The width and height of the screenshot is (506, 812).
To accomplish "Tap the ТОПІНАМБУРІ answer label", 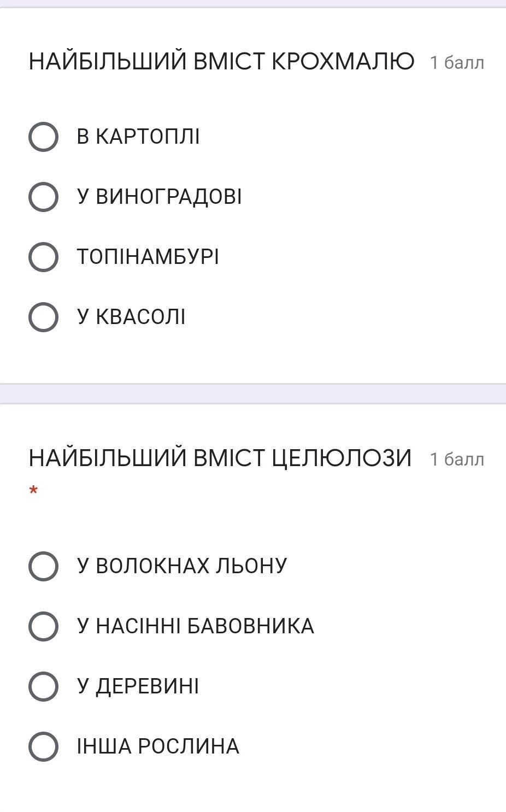I will 148,257.
